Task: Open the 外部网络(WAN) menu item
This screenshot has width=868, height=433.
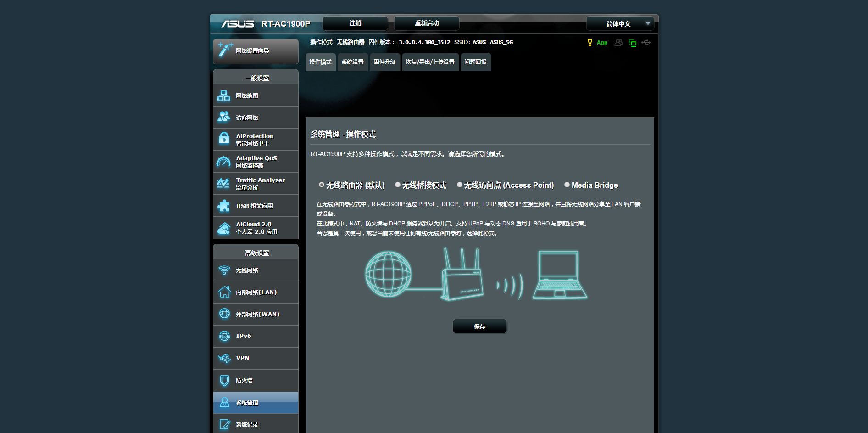Action: [256, 314]
